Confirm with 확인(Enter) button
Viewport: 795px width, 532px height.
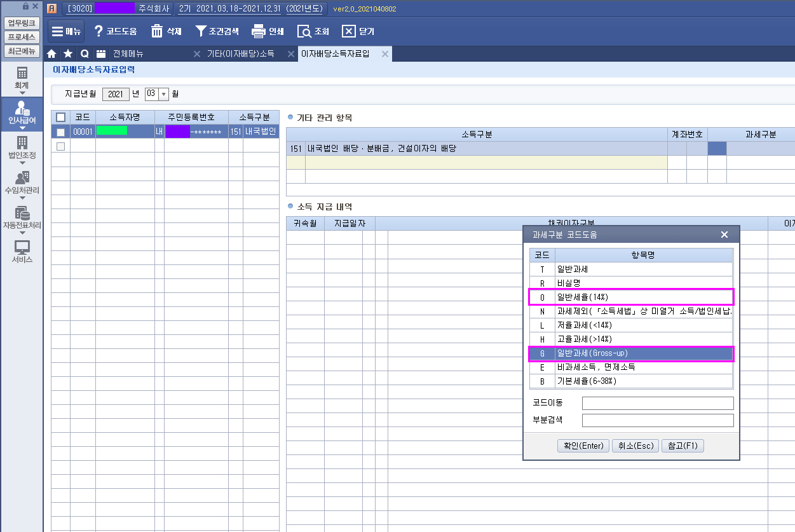(583, 446)
